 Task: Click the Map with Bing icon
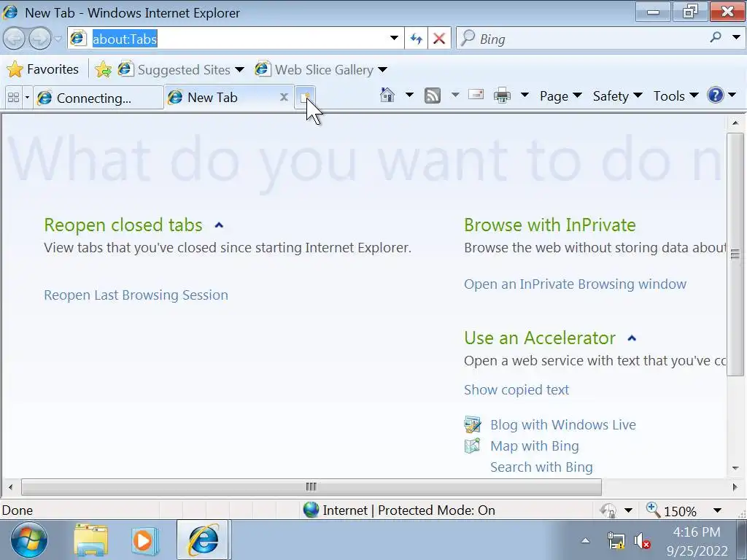472,446
